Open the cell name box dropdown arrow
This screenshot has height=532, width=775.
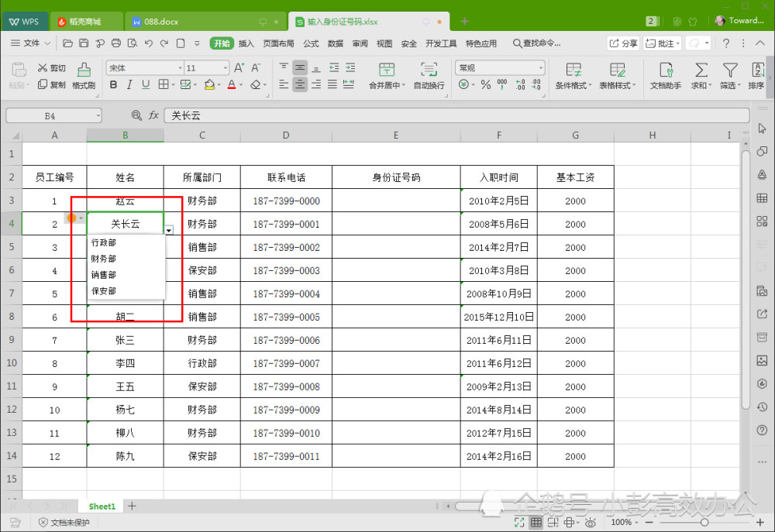pyautogui.click(x=98, y=116)
